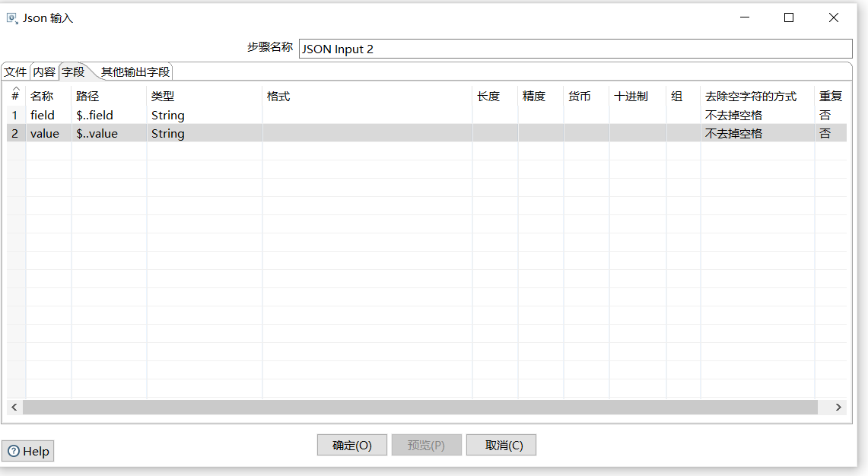Click 不去掉空格 in the value row

click(x=757, y=133)
